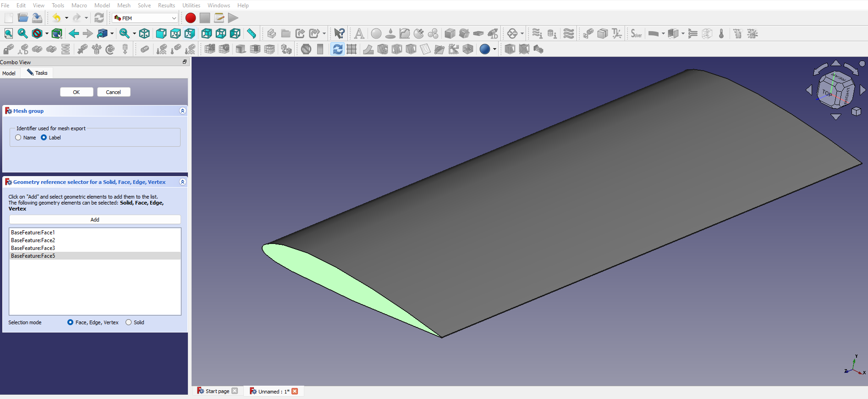The image size is (868, 399).
Task: Select the Name identifier radio button
Action: pos(18,138)
